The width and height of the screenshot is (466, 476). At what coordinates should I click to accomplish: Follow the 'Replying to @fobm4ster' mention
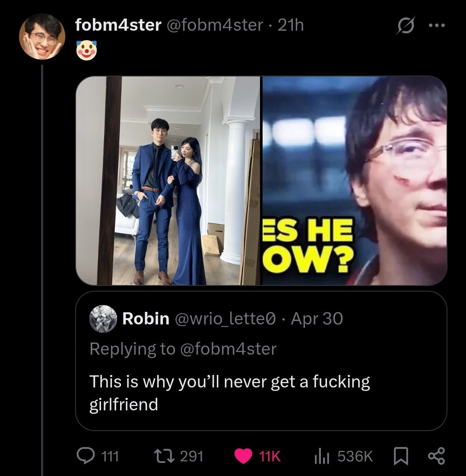click(183, 349)
